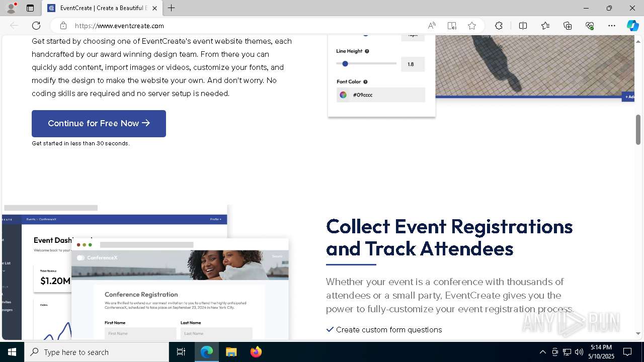Screen dimensions: 644x362
Task: Open the browser Extensions puzzle icon
Action: 499,26
